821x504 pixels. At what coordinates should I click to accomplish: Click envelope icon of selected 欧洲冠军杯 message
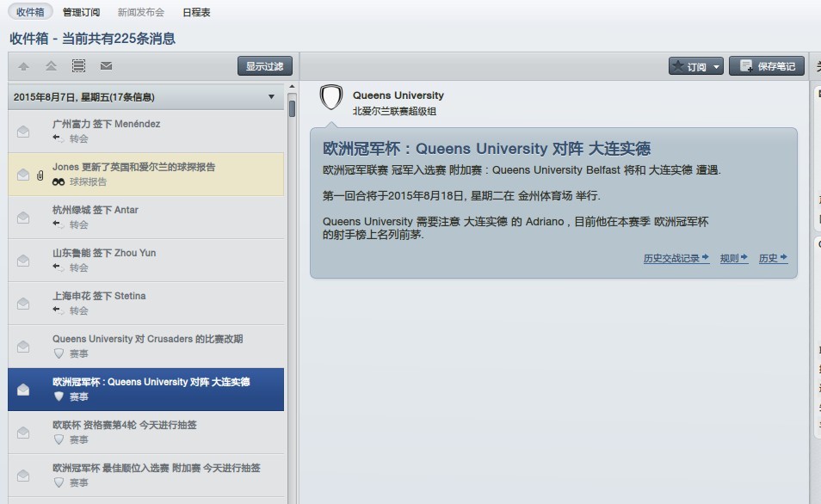click(x=23, y=390)
